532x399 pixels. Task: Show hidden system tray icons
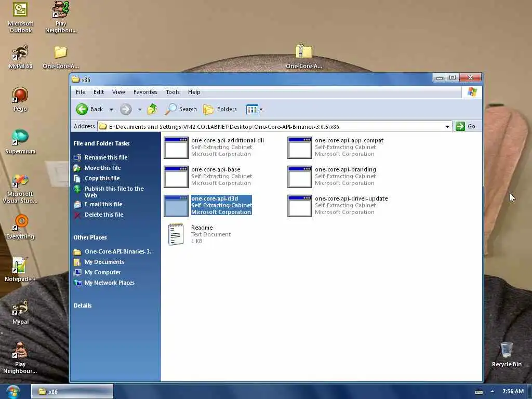(x=492, y=392)
